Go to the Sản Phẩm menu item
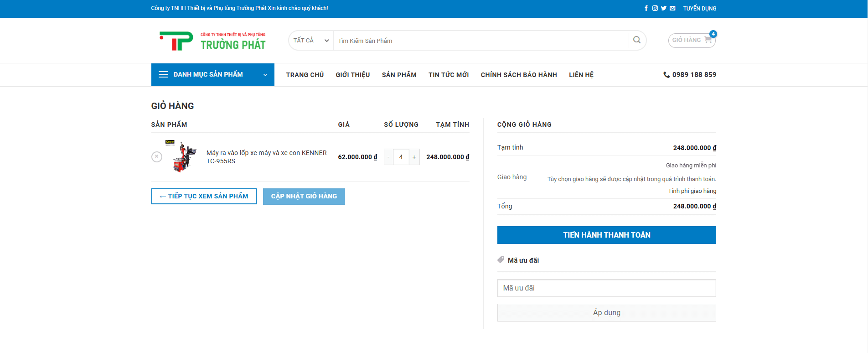Viewport: 868px width, 353px height. [x=399, y=75]
